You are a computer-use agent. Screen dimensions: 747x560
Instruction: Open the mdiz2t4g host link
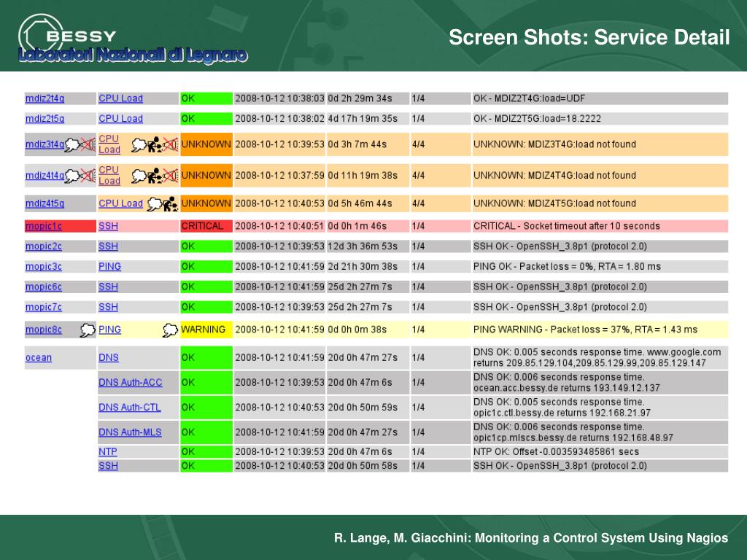[x=44, y=98]
